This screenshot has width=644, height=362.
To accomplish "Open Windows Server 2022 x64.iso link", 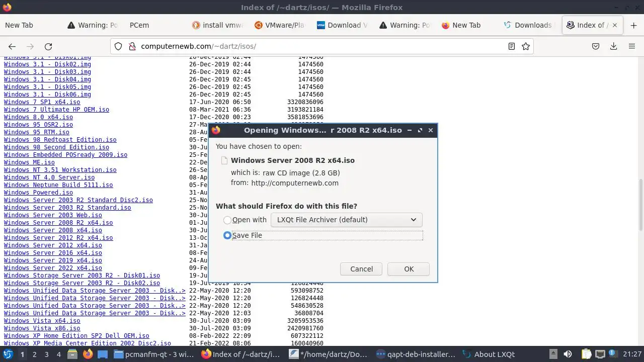I will pos(53,268).
